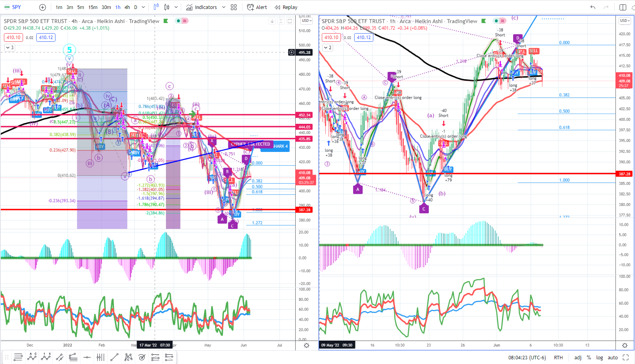Open the USD currency dropdown on 1h chart
This screenshot has height=364, width=635.
(624, 21)
